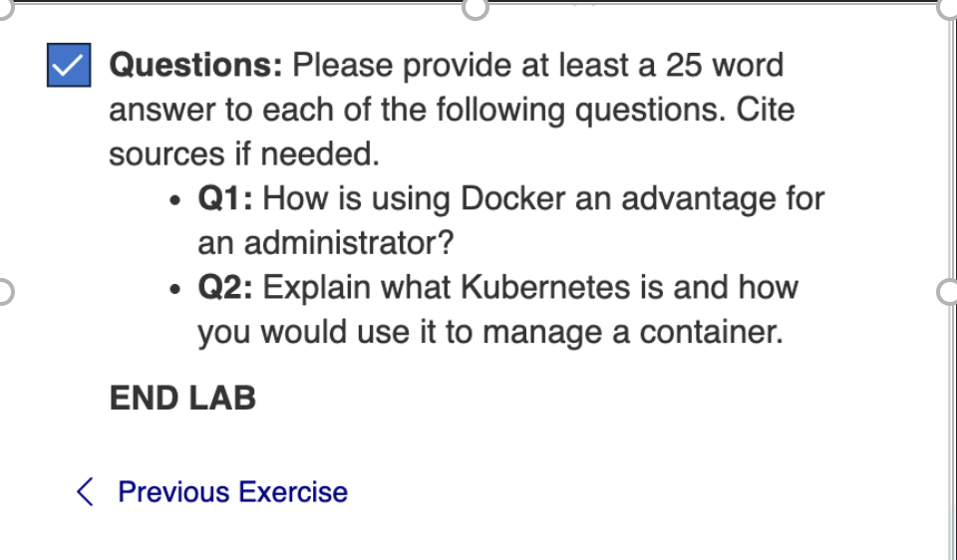Click the "sources if needed." line

click(244, 154)
